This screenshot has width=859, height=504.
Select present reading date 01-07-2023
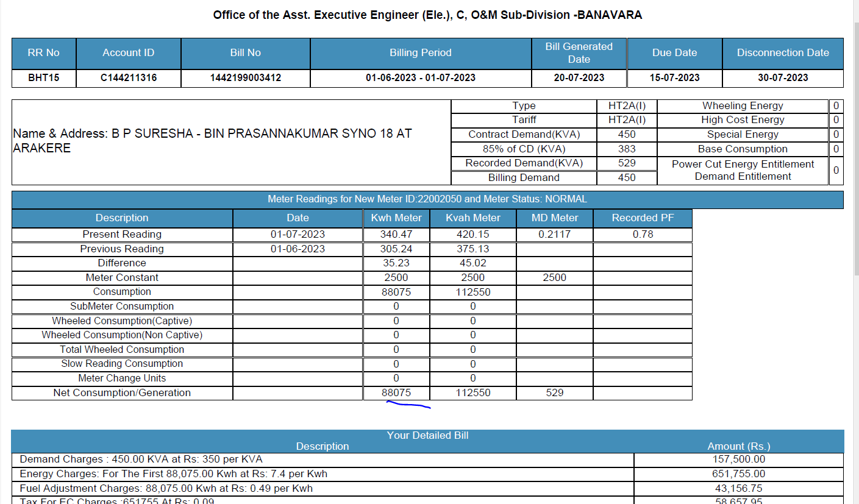pyautogui.click(x=298, y=235)
